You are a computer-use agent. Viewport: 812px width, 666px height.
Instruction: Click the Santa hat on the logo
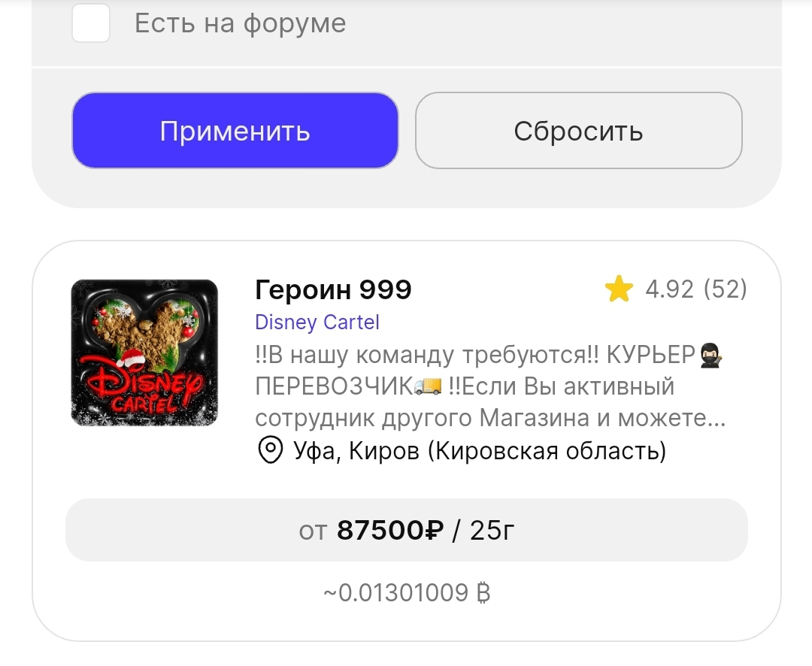pos(132,358)
